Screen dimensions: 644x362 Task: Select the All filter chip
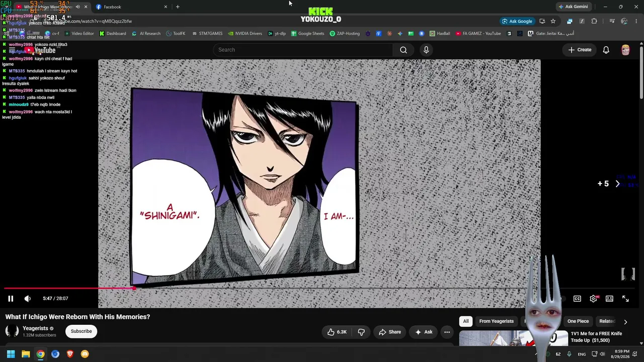466,321
